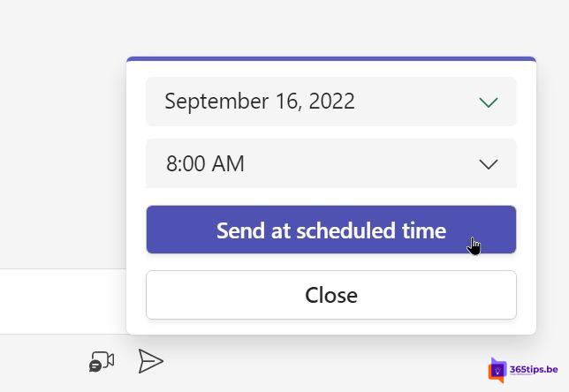Open the date picker via its chevron arrow
Screen dimensions: 569x392
489,102
